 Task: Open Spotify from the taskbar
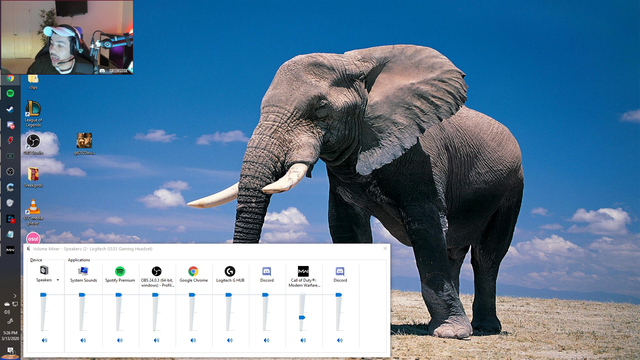coord(10,93)
